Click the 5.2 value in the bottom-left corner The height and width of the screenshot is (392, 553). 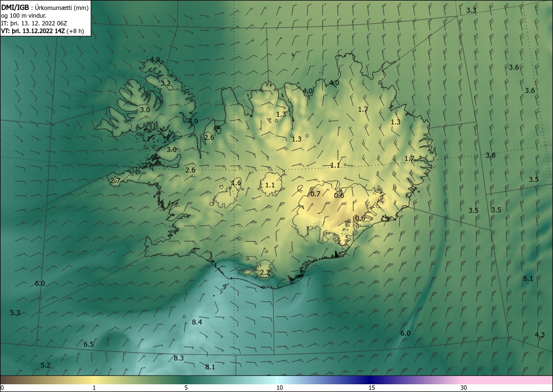tap(45, 365)
